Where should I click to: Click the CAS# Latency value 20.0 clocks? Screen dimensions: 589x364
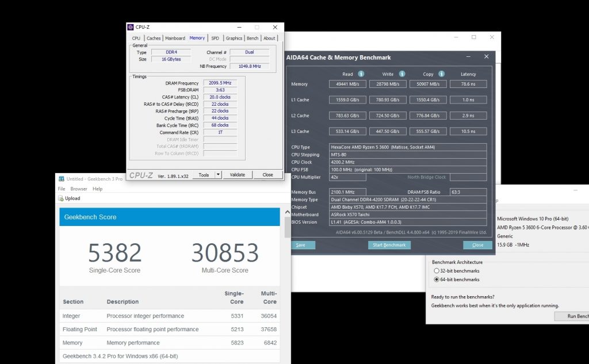(x=220, y=97)
